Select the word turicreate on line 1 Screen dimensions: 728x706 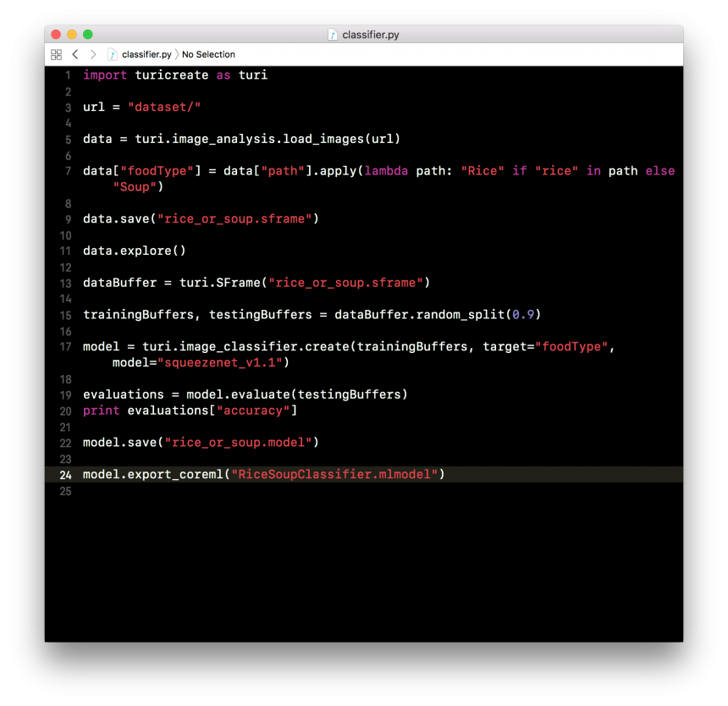(x=172, y=74)
